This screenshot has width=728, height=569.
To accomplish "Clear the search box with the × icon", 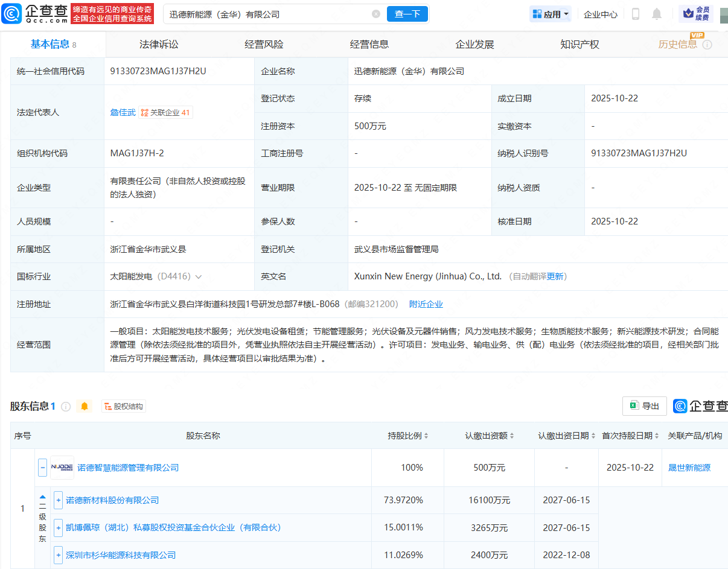I will click(x=376, y=13).
